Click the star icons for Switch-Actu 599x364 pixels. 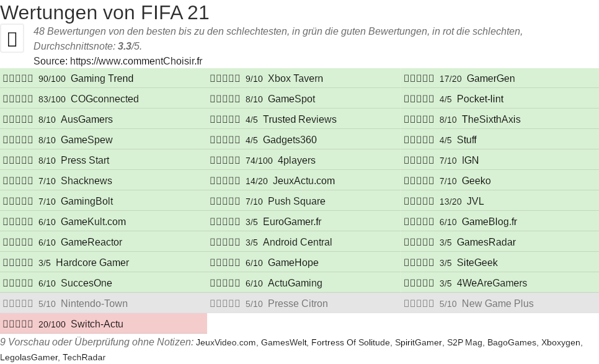pyautogui.click(x=18, y=324)
